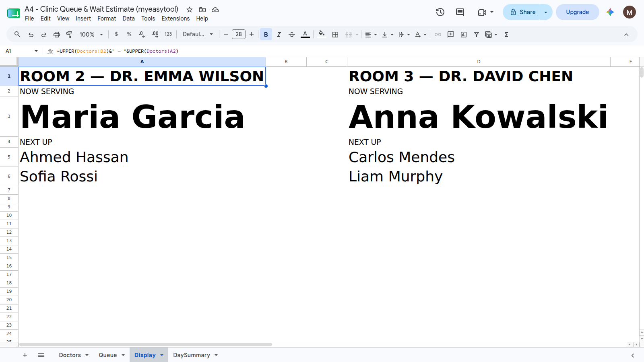Open all comments panel

[x=460, y=12]
